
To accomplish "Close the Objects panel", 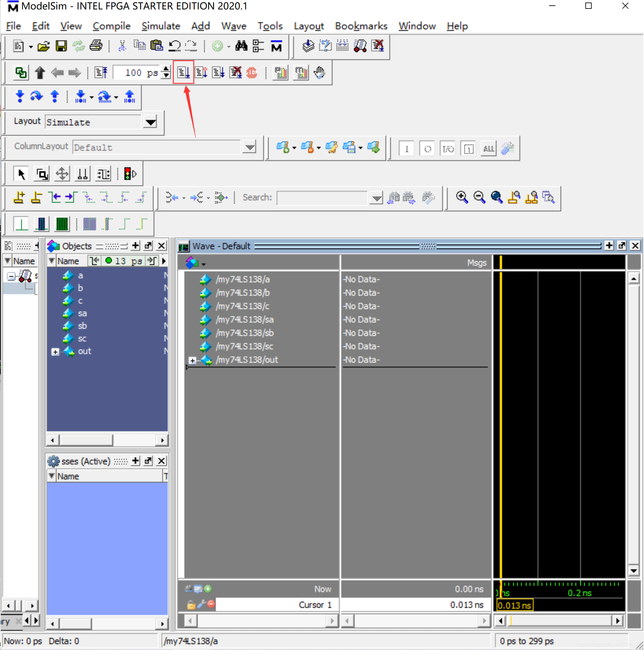I will tap(161, 246).
